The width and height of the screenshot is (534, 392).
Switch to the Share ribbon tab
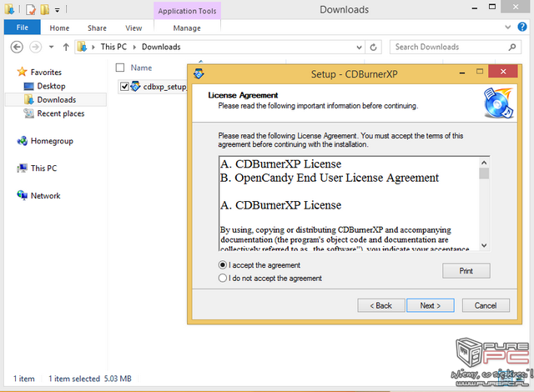[x=97, y=28]
